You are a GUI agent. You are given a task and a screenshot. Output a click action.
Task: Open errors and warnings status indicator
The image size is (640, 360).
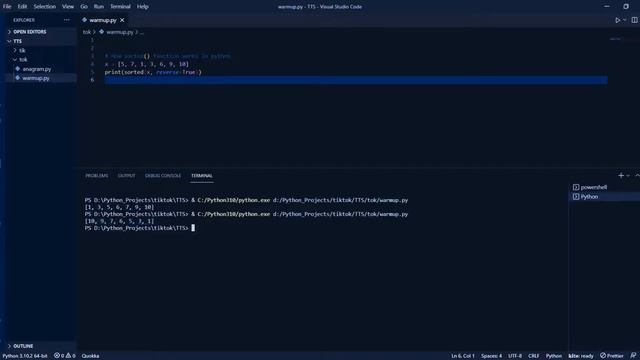tap(64, 356)
